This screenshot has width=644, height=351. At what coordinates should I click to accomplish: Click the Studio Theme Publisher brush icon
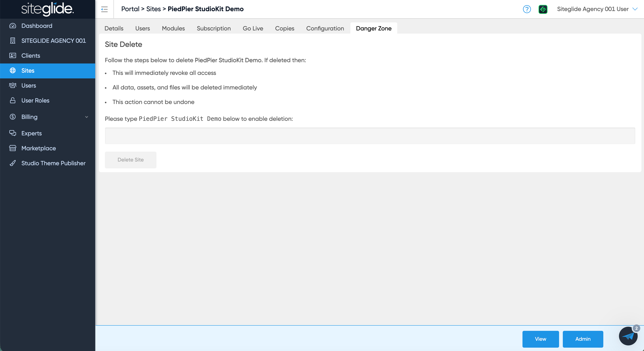13,163
